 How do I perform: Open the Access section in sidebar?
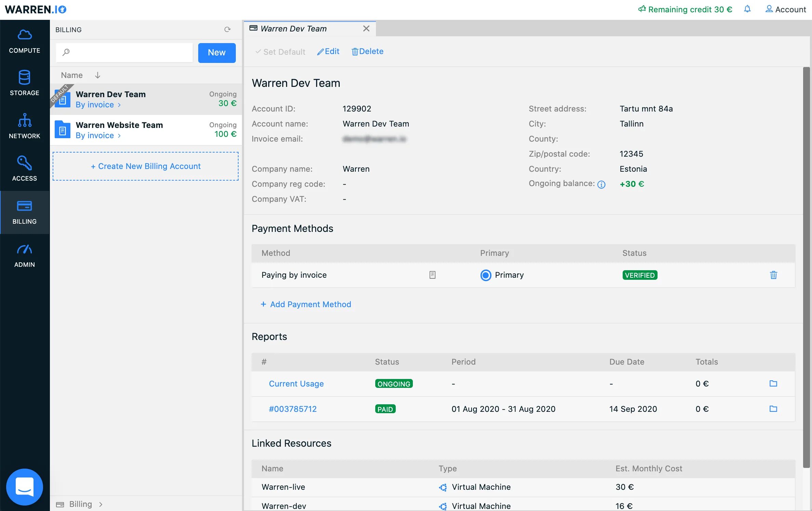click(25, 169)
